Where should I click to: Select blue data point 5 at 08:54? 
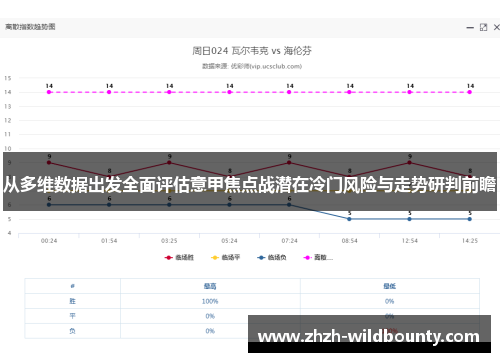(x=349, y=219)
